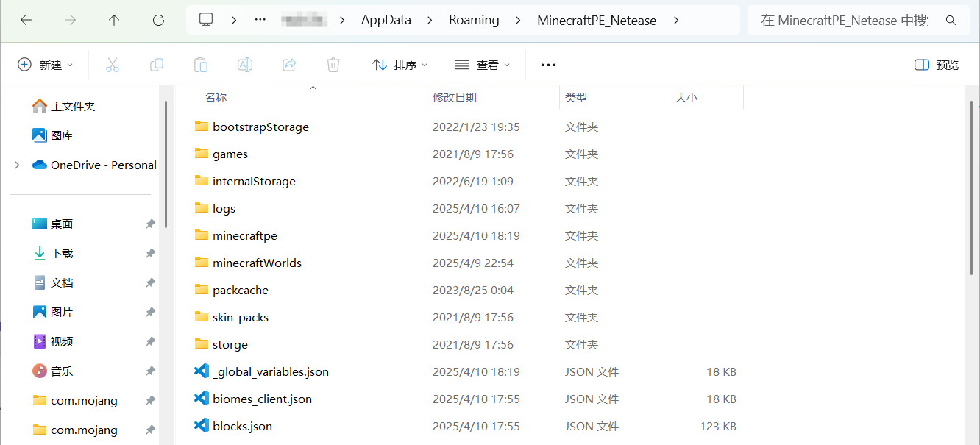Viewport: 980px width, 445px height.
Task: Click the forward navigation arrow
Action: point(70,21)
